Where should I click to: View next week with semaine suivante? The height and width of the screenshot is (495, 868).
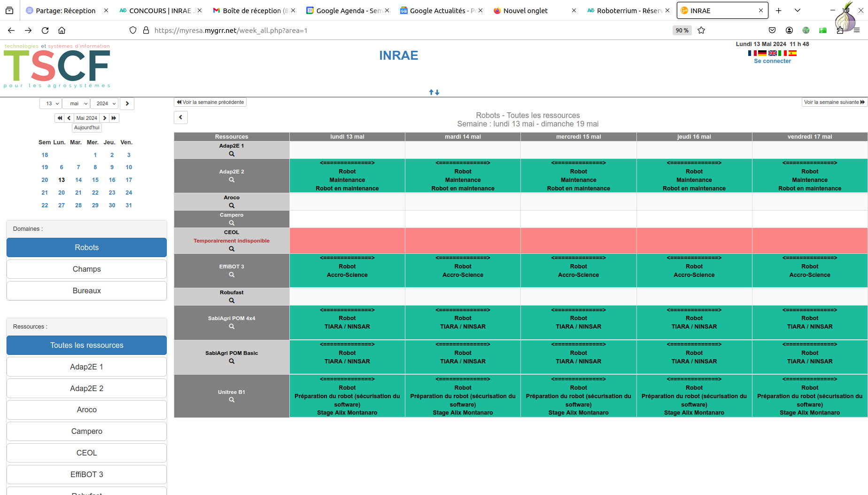[834, 102]
